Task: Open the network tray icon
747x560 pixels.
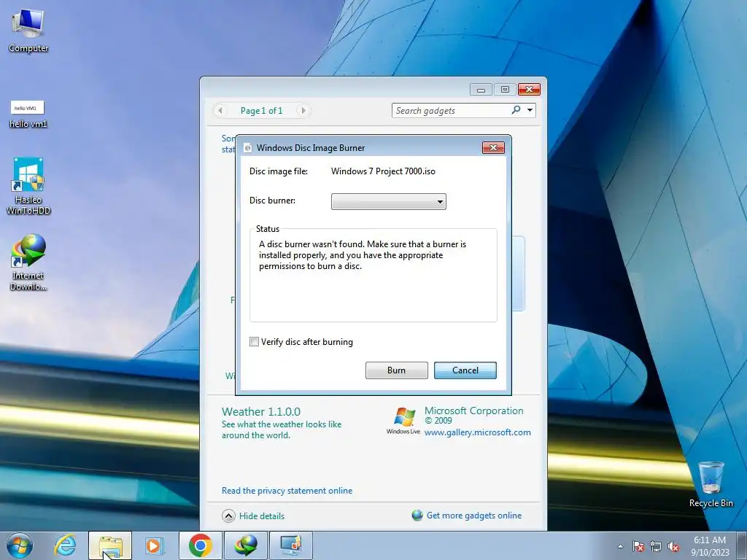Action: (656, 546)
